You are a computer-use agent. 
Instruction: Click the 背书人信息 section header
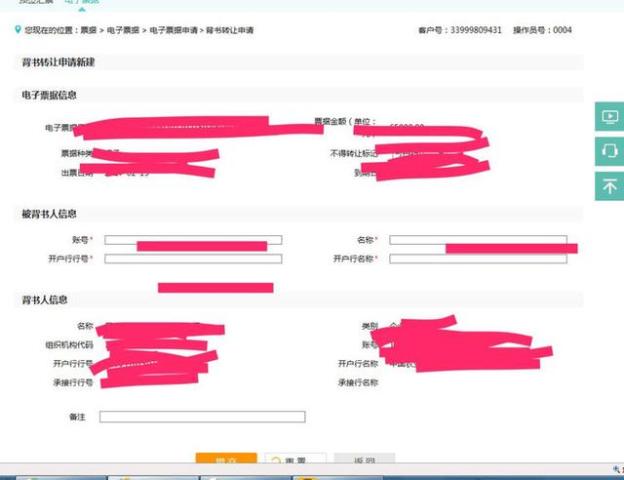pyautogui.click(x=45, y=300)
